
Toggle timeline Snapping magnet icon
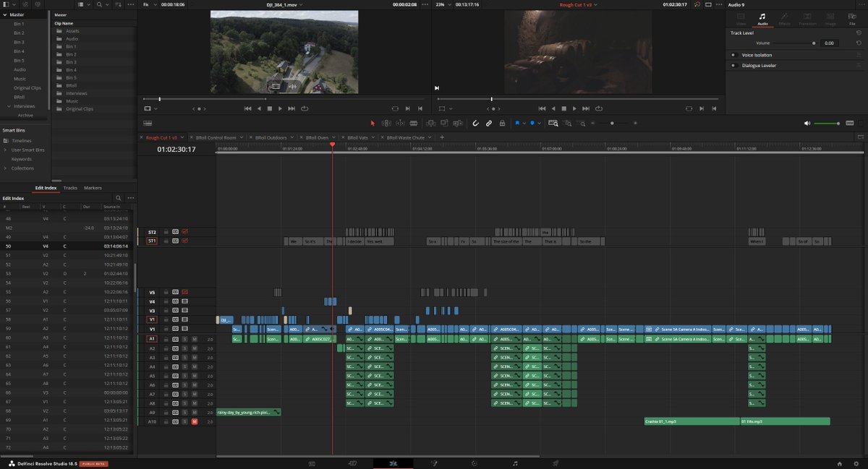tap(475, 123)
